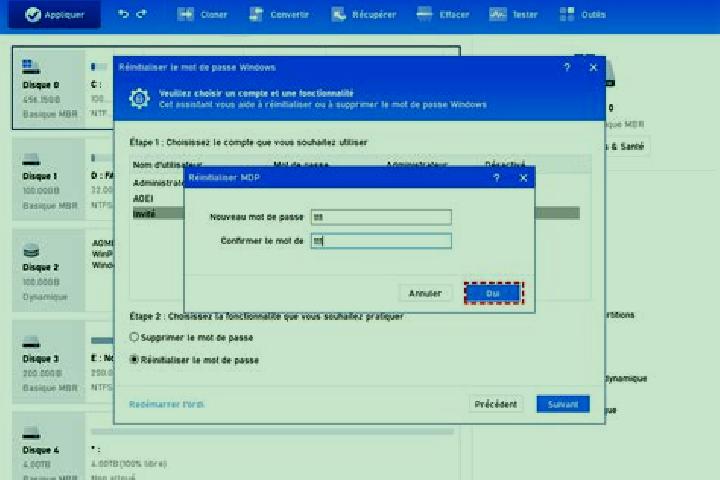Open the Tester tool icon

click(x=497, y=14)
